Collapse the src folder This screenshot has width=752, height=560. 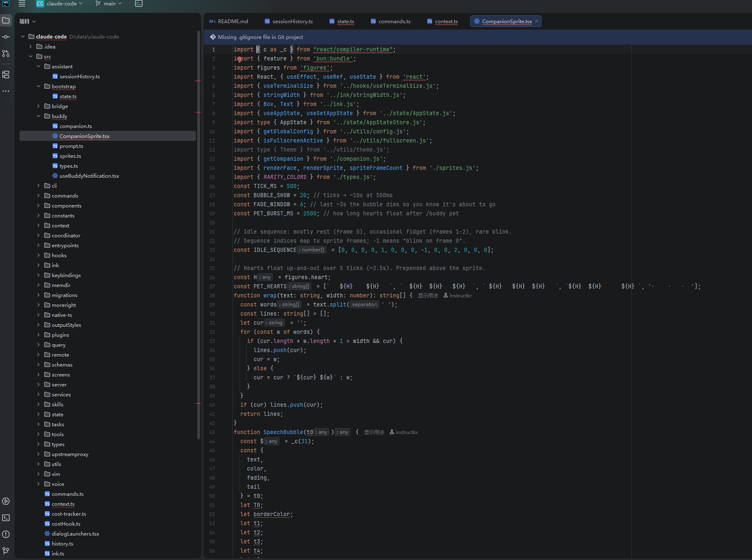31,56
